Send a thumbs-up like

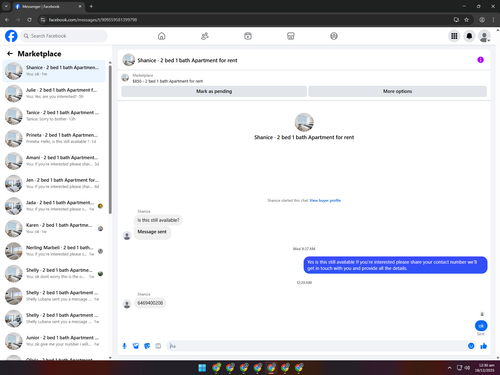pos(484,346)
